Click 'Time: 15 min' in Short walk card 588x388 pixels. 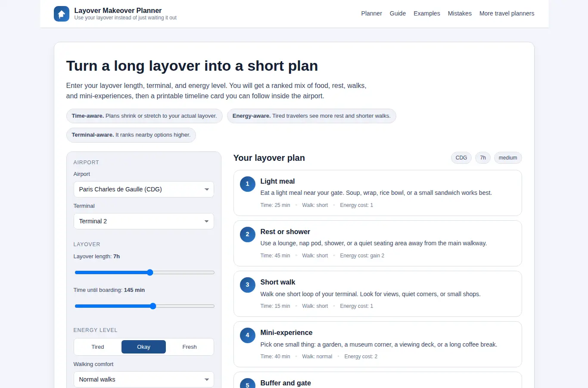(x=275, y=306)
